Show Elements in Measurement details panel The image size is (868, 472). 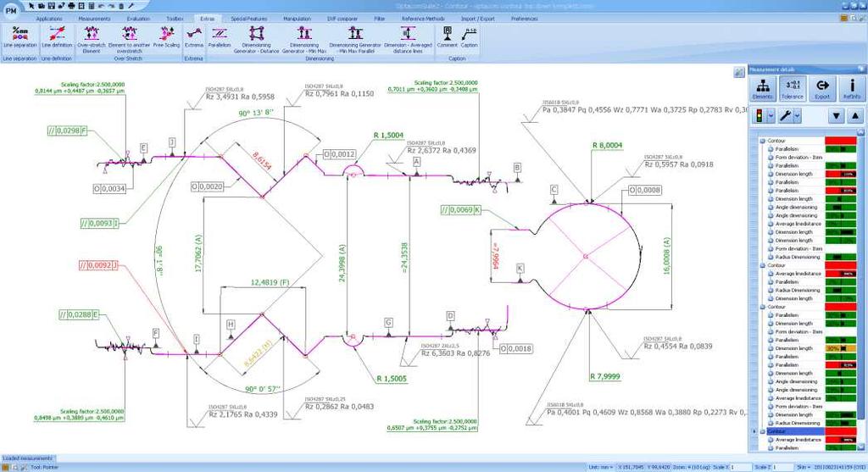click(763, 88)
